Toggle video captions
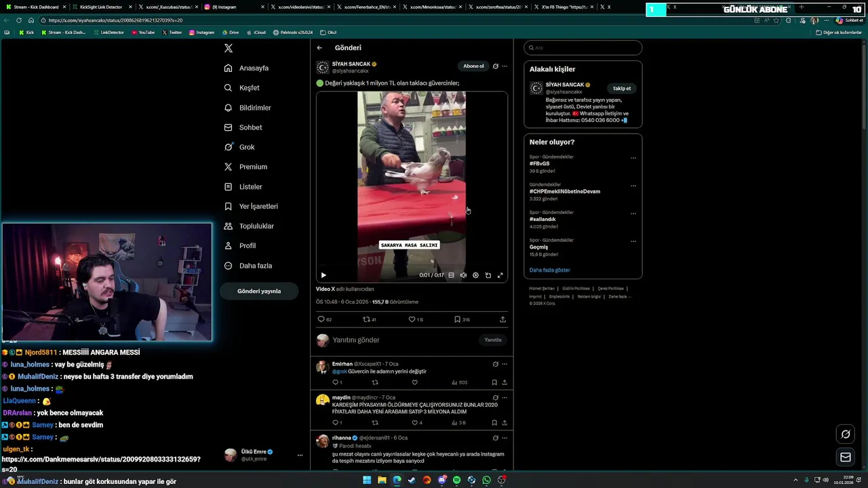Viewport: 868px width, 488px height. tap(451, 275)
